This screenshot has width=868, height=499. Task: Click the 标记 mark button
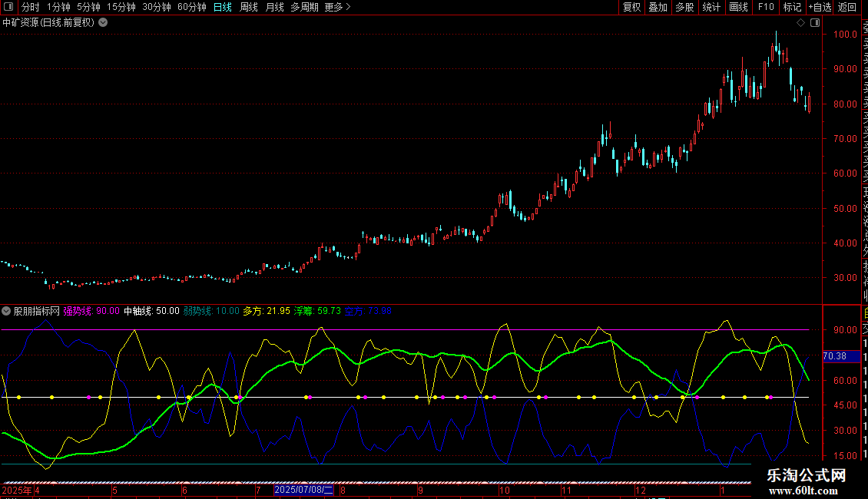[x=792, y=7]
